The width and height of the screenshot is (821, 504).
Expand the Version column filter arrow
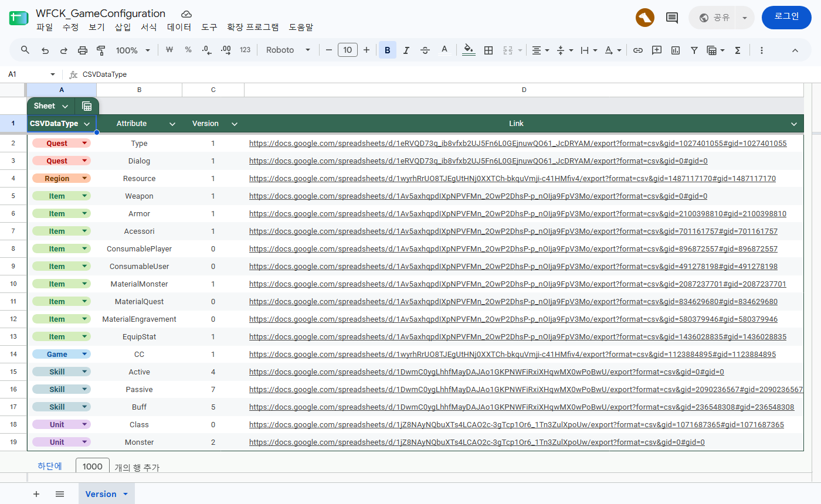coord(235,124)
